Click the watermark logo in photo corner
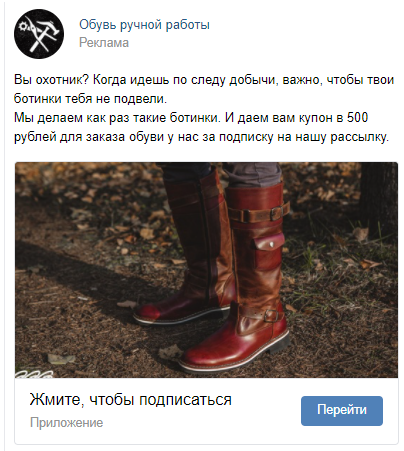 coord(33,374)
